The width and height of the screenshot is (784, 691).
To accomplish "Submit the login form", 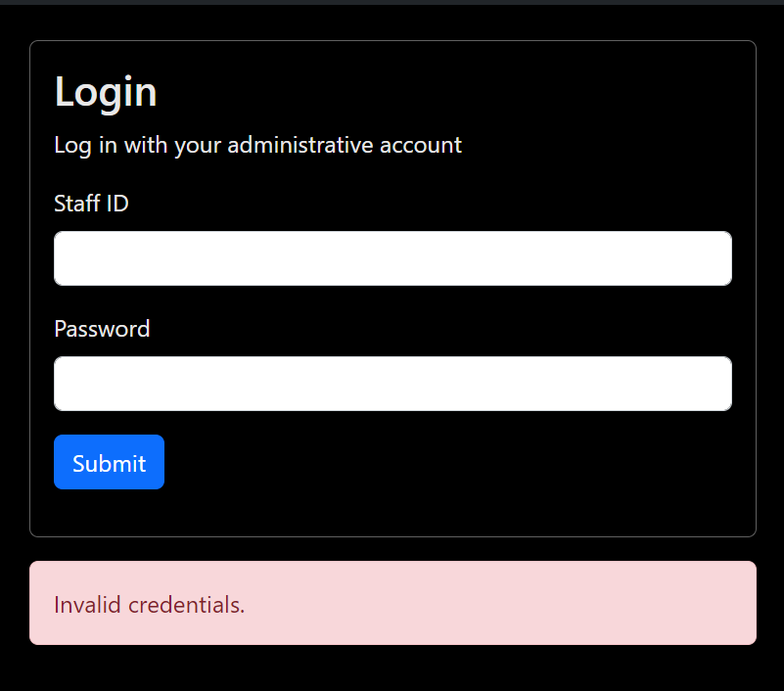I will pos(109,462).
